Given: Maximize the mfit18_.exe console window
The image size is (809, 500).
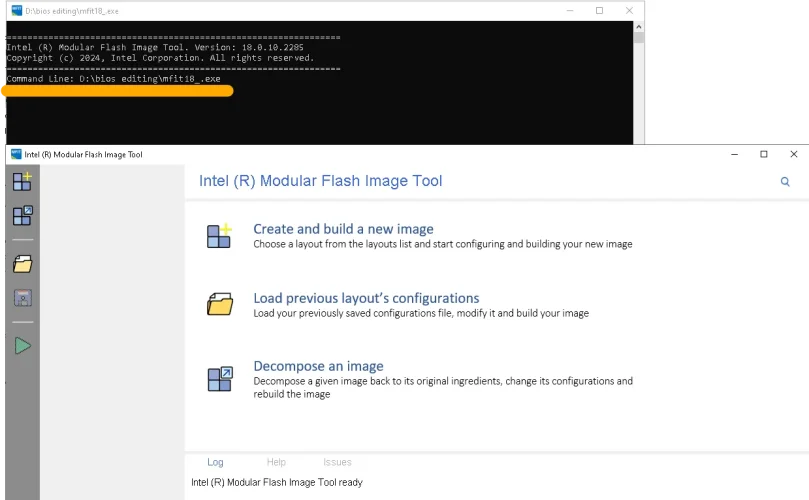Looking at the screenshot, I should pyautogui.click(x=599, y=10).
